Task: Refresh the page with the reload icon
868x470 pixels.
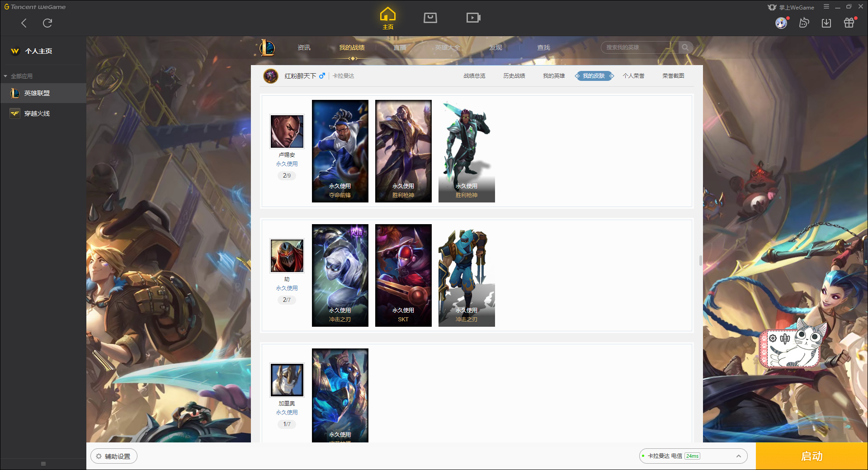Action: 47,23
